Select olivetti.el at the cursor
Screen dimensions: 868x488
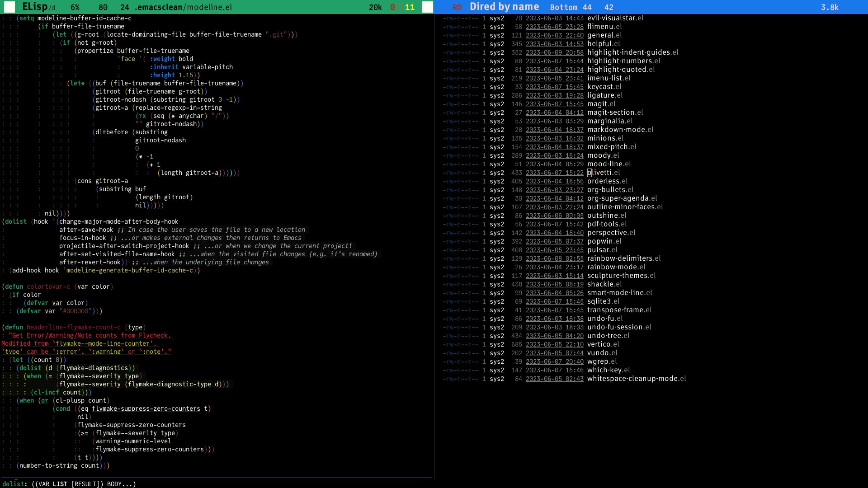pos(604,173)
